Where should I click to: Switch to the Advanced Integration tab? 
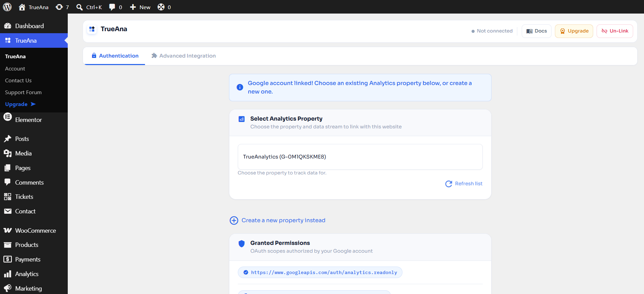183,56
